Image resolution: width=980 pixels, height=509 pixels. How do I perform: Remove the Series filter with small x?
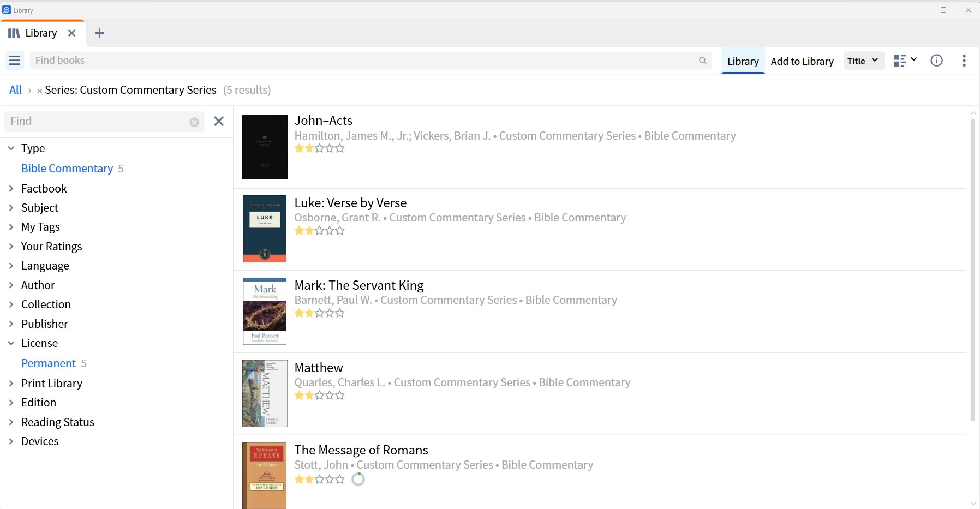[x=39, y=91]
